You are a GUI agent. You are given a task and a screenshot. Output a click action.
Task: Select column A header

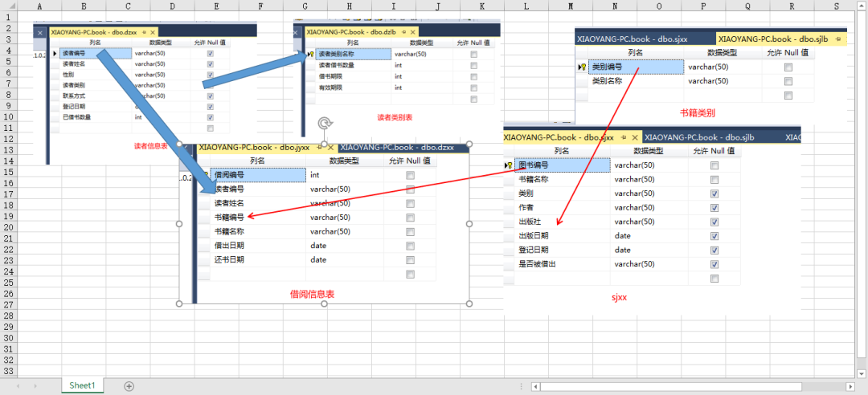tap(40, 6)
